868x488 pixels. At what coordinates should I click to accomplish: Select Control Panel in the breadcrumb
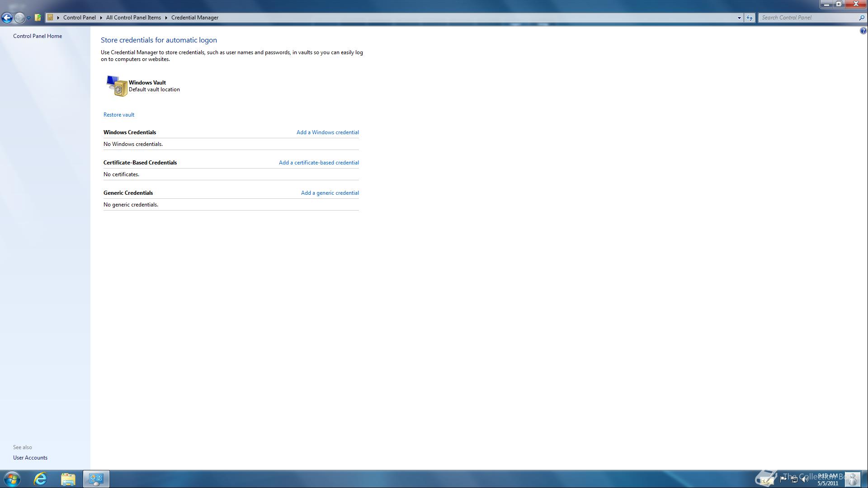pos(79,18)
